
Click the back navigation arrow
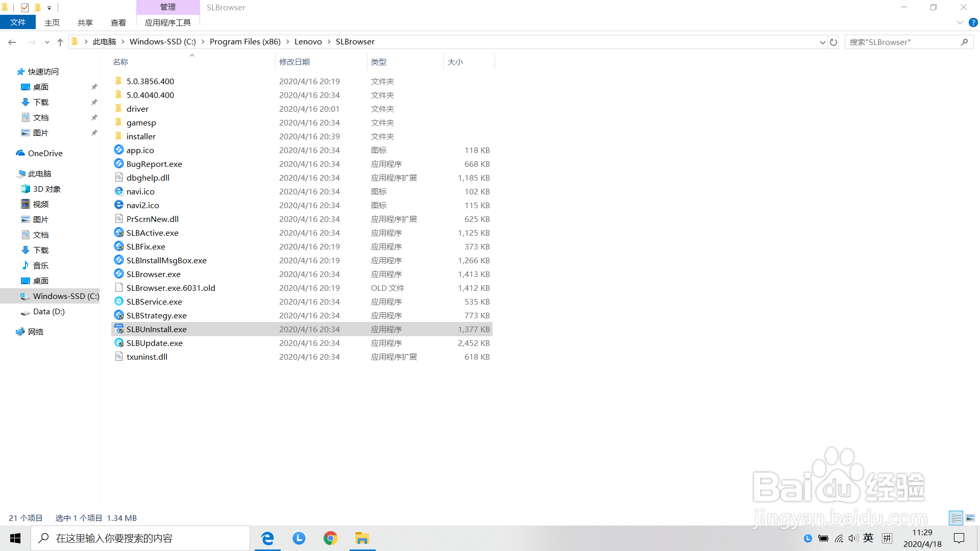pyautogui.click(x=12, y=42)
